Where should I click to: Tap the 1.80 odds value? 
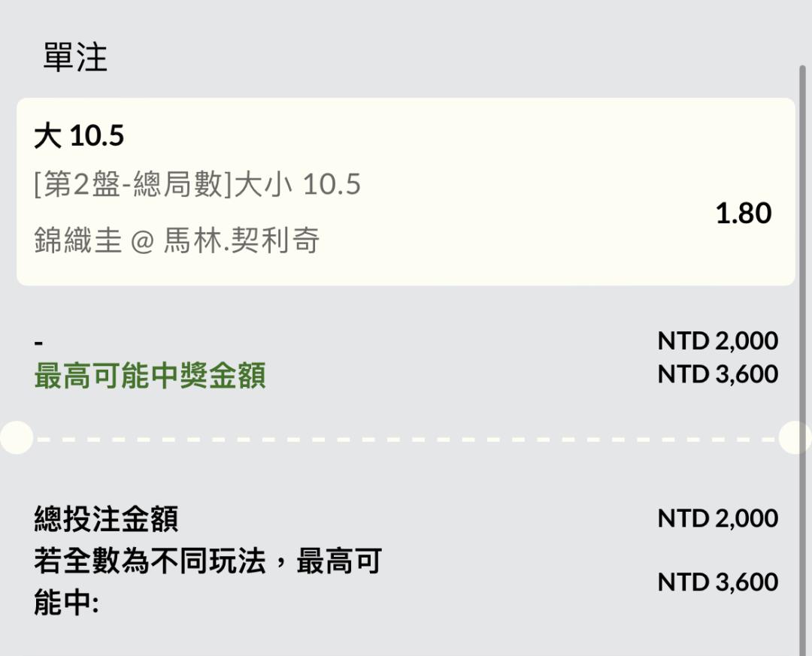743,213
